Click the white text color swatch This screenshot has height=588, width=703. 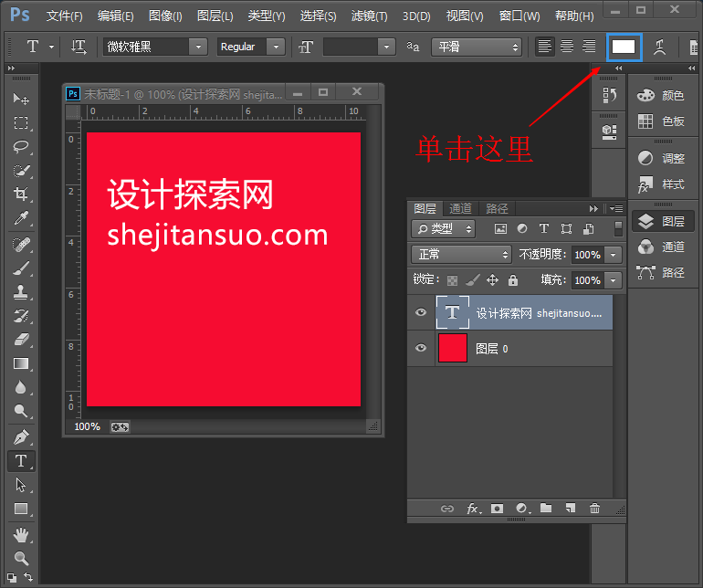[624, 47]
